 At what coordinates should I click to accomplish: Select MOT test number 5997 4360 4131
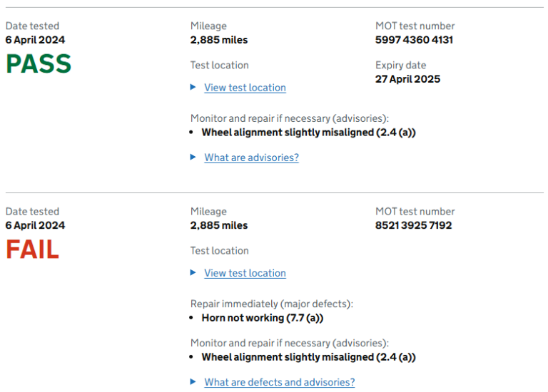coord(414,40)
